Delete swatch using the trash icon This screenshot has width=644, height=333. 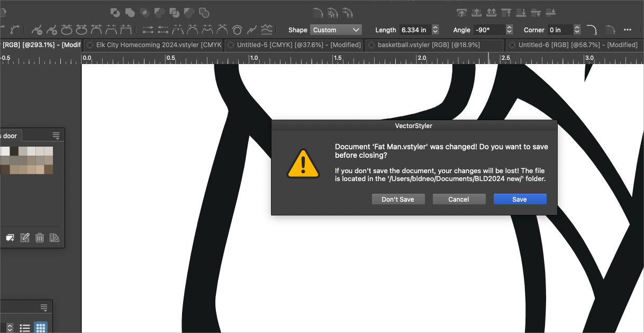pyautogui.click(x=40, y=238)
